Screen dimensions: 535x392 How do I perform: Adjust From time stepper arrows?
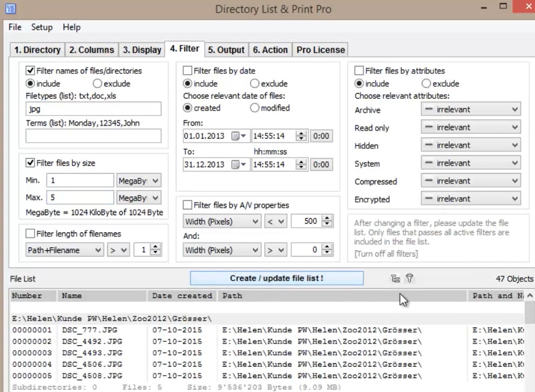tap(301, 136)
